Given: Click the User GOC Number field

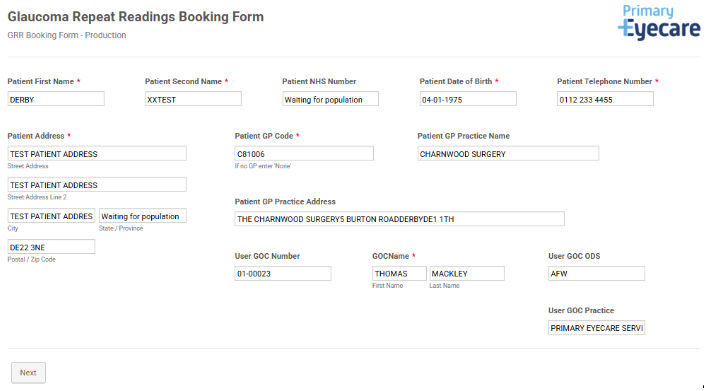Looking at the screenshot, I should [283, 274].
